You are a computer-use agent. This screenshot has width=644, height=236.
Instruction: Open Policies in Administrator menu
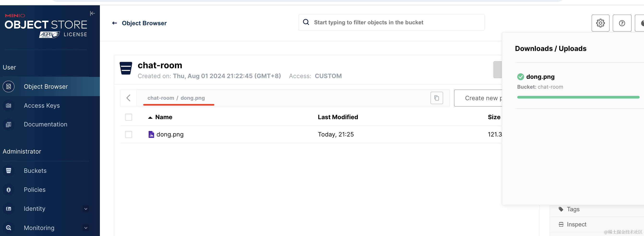click(35, 190)
